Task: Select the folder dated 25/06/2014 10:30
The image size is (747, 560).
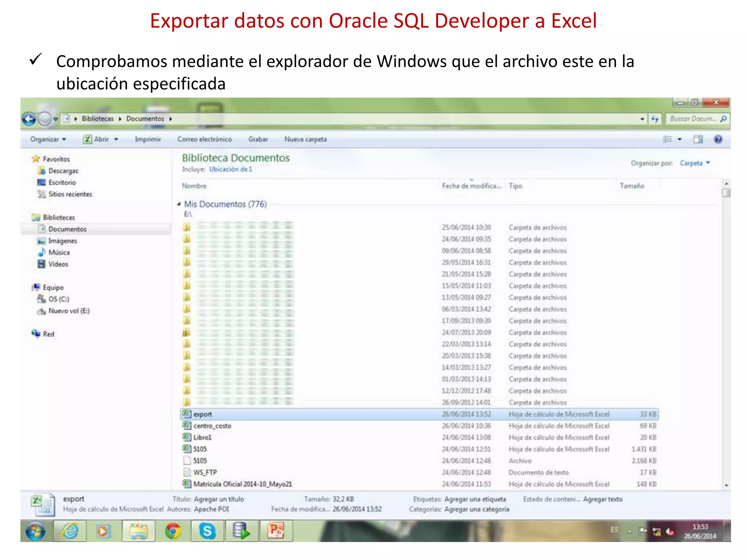Action: (419, 227)
